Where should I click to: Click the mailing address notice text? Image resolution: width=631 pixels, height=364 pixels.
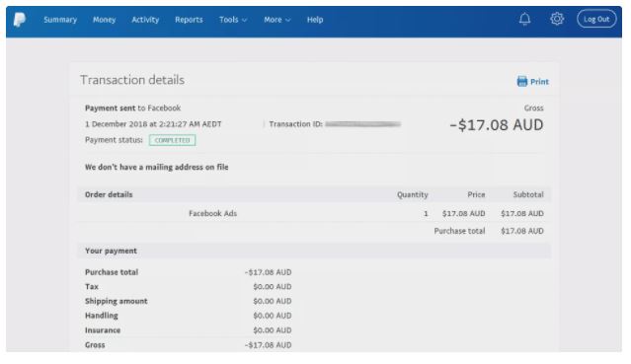click(x=157, y=167)
